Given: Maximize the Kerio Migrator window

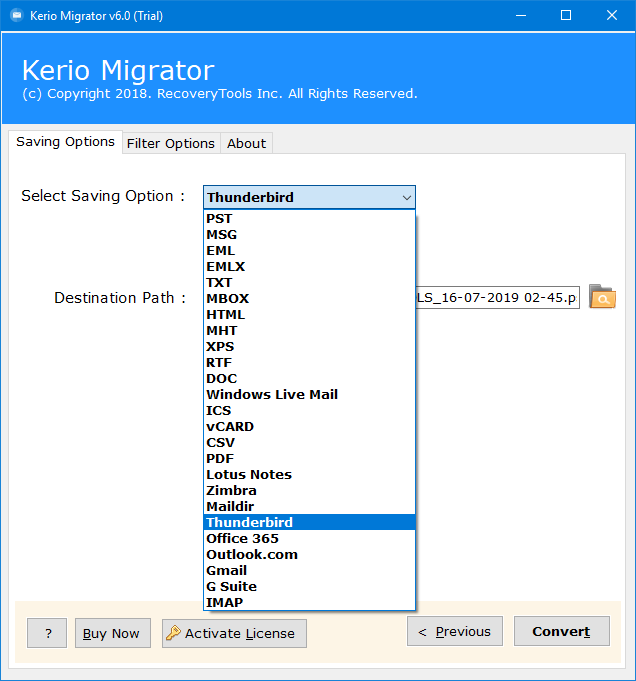Looking at the screenshot, I should point(566,16).
